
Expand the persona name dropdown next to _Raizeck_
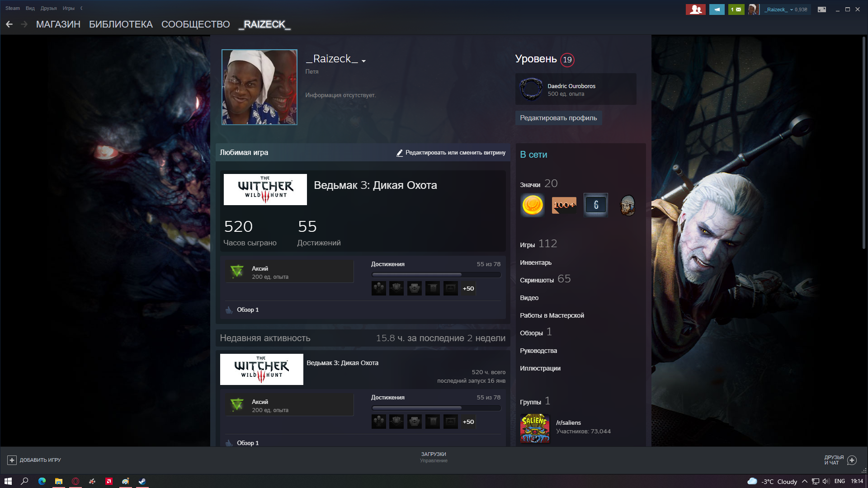click(363, 61)
